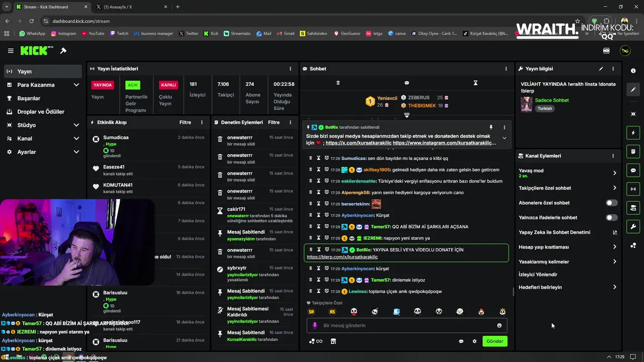Click the KAPALI multi-stream badge
Viewport: 644px width, 362px height.
click(168, 85)
